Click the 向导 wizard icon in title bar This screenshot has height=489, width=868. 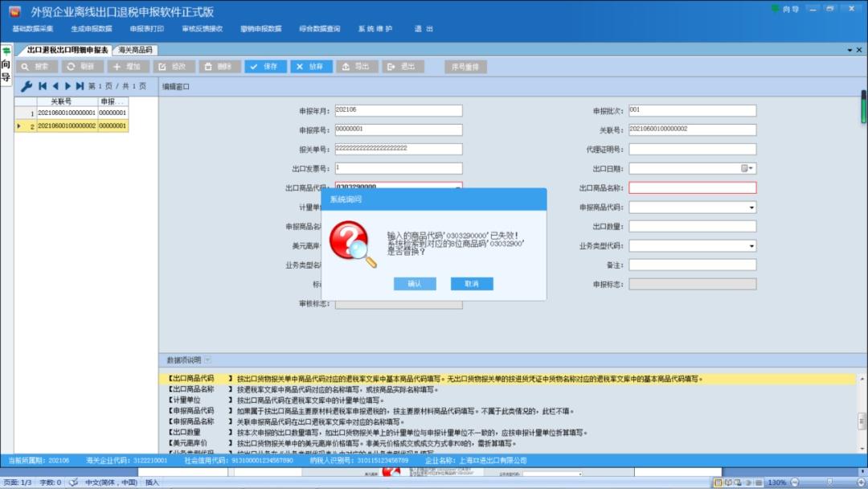pyautogui.click(x=785, y=9)
